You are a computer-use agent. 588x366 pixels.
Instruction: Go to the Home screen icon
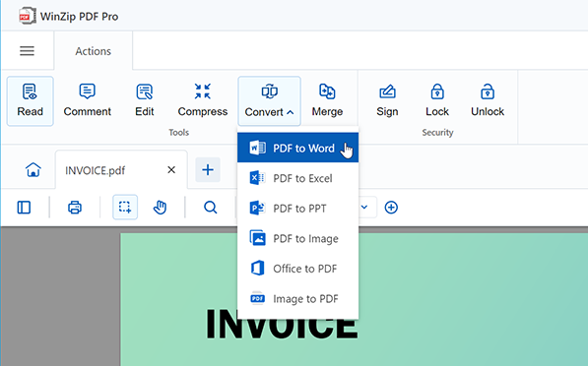pyautogui.click(x=33, y=169)
